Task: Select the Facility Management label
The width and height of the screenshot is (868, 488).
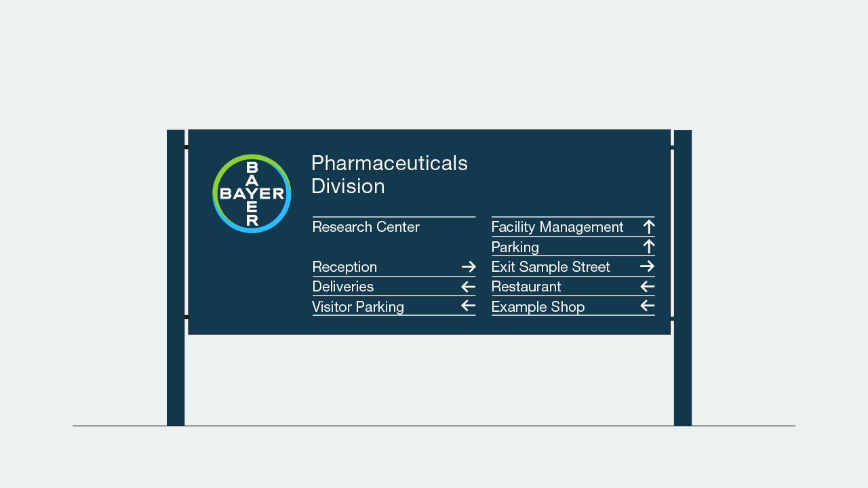Action: click(x=557, y=227)
